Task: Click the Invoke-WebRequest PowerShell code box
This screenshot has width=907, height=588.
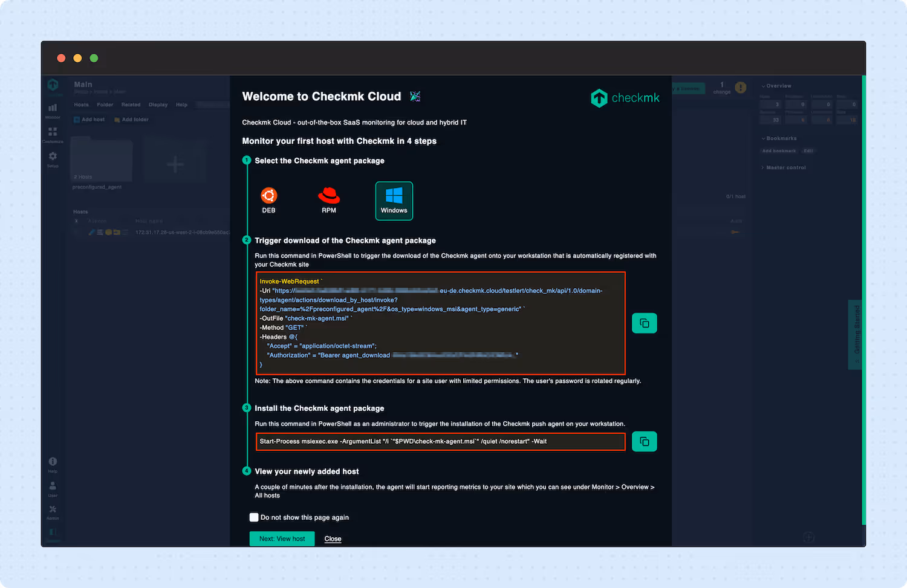Action: (x=441, y=323)
